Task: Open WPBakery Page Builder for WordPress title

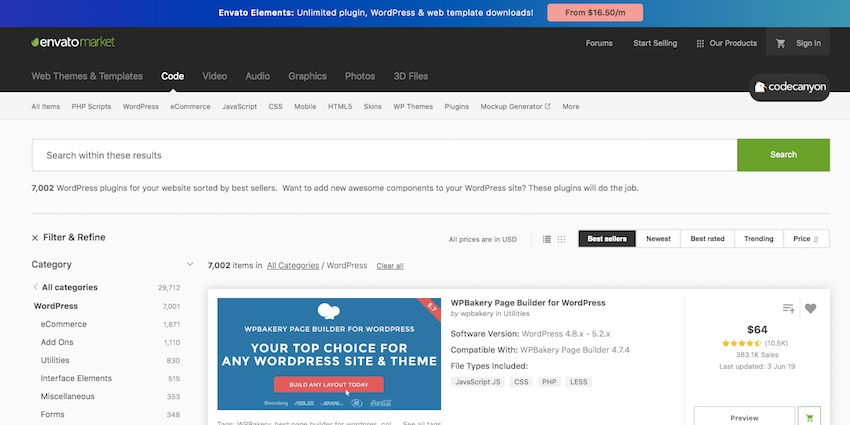Action: pos(528,303)
